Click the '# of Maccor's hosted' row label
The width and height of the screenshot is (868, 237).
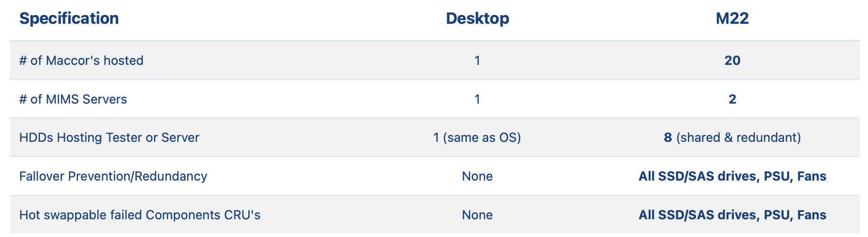point(81,61)
